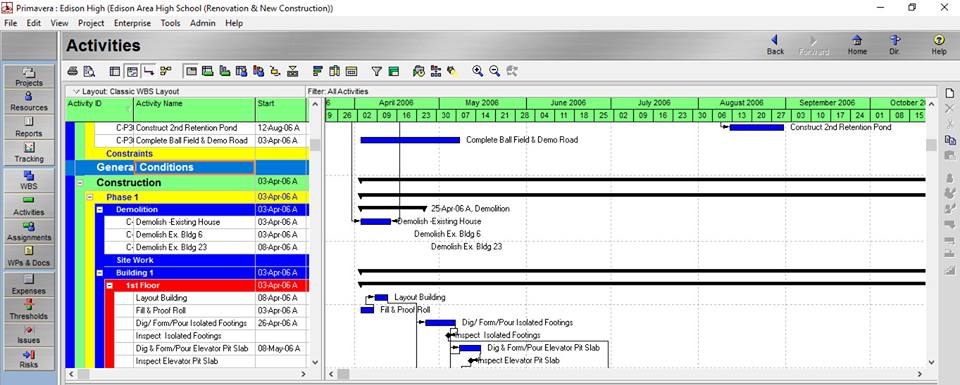Click the Start column header
This screenshot has width=960, height=385.
[280, 109]
